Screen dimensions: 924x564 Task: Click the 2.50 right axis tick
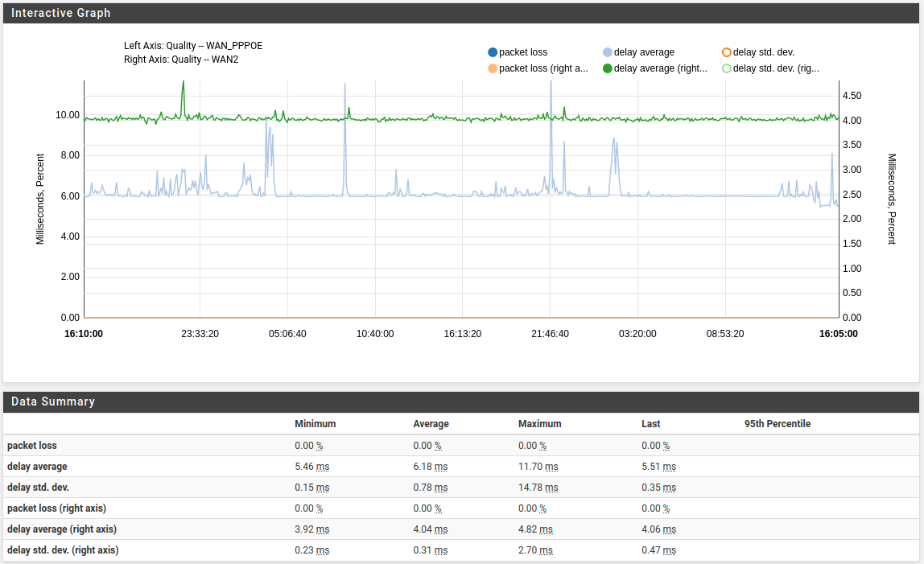(852, 195)
